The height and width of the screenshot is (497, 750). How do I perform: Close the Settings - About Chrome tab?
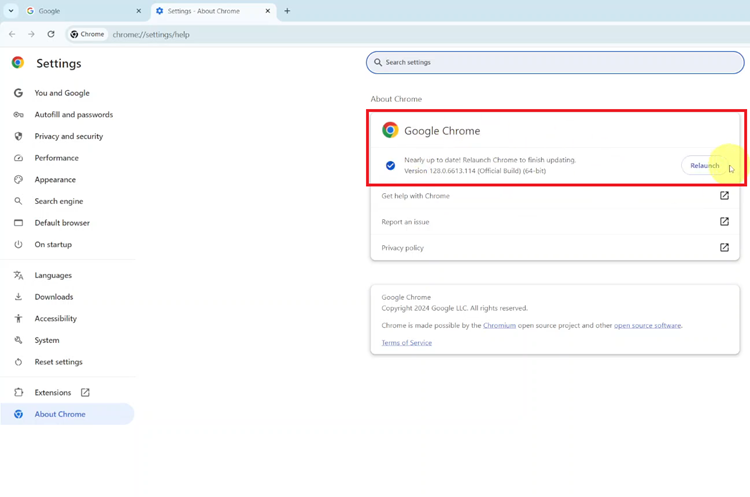268,11
